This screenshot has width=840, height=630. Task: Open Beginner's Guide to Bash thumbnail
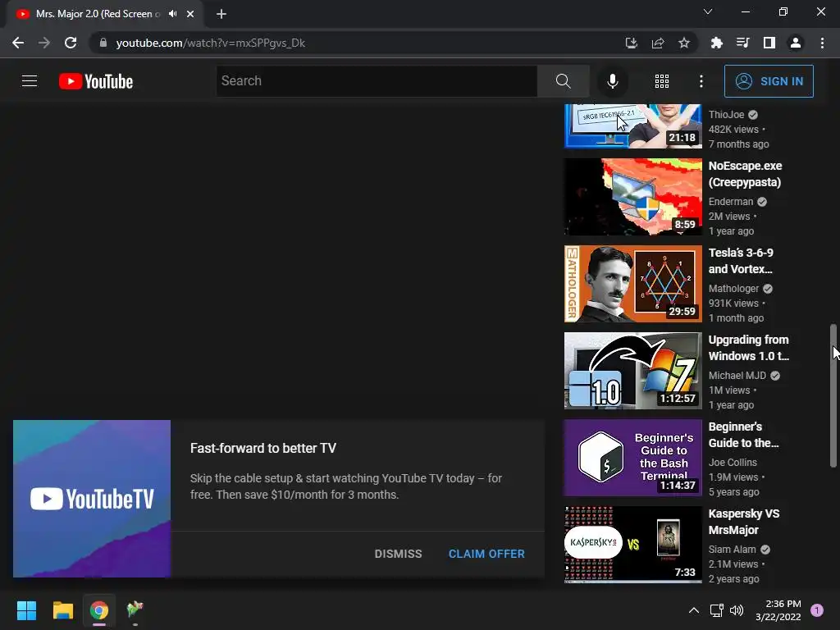633,458
